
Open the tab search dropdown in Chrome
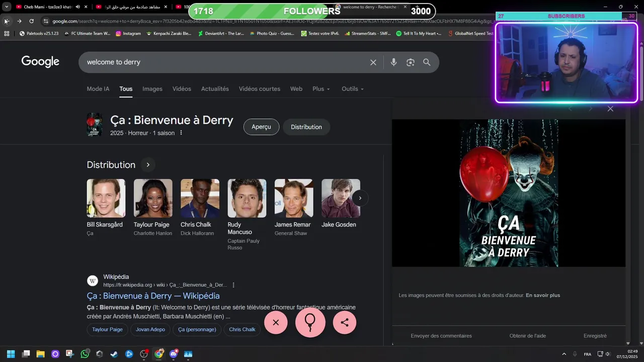[7, 7]
